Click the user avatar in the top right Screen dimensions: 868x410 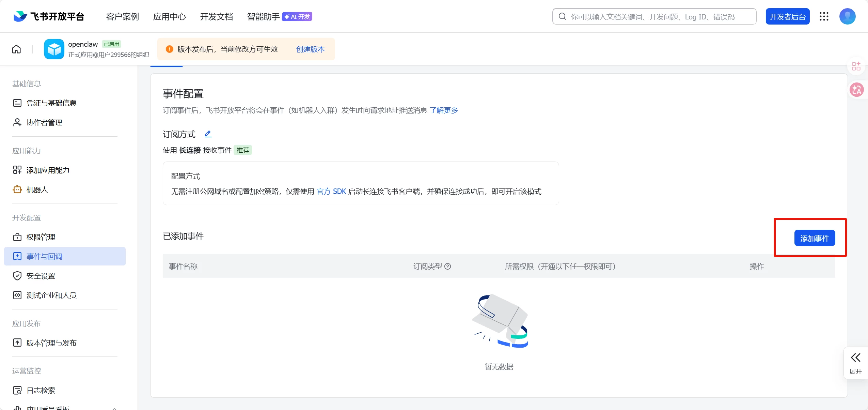847,16
